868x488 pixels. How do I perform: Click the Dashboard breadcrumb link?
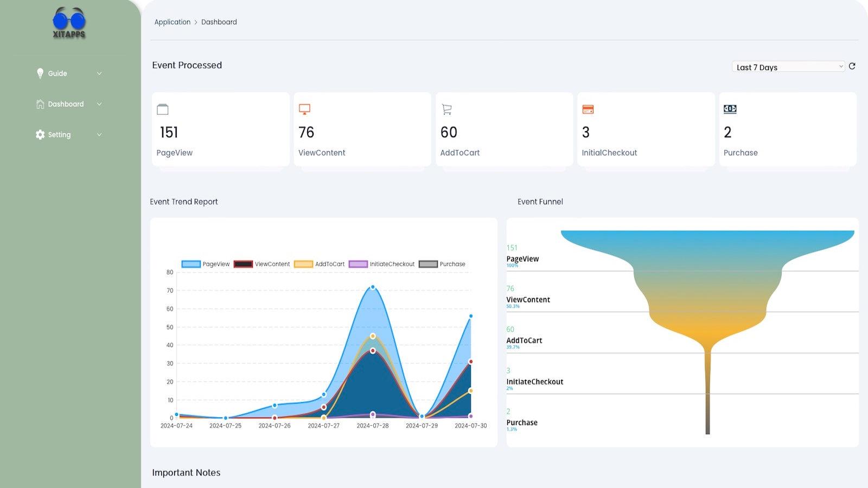coord(219,22)
